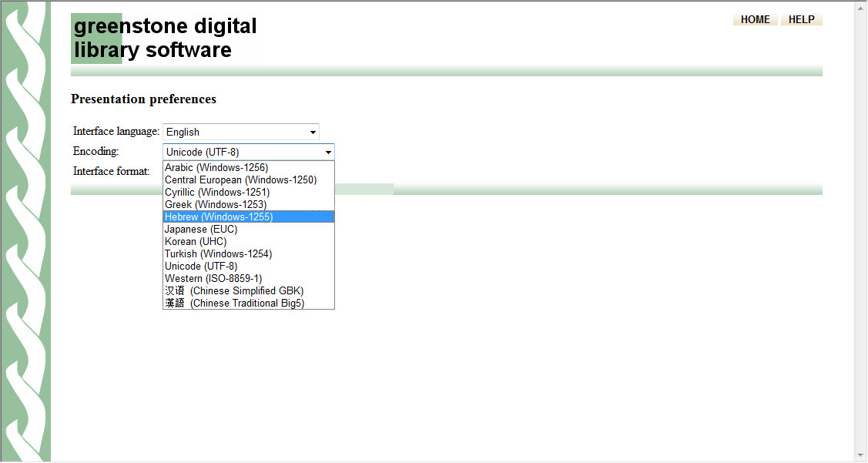Click the Encoding label text
This screenshot has height=463, width=868.
pyautogui.click(x=96, y=151)
